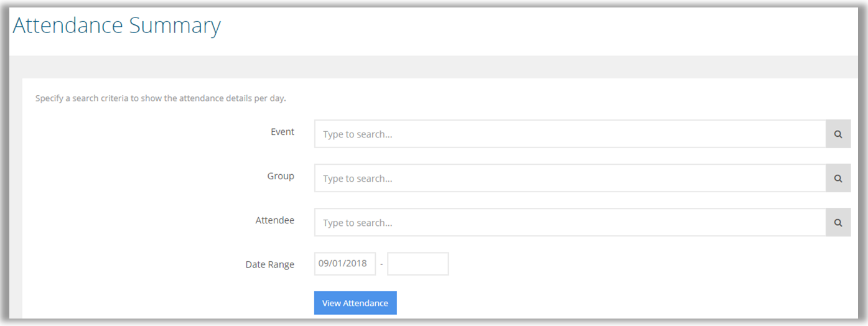Focus the Event search field
Viewport: 868px width, 326px height.
[x=569, y=134]
